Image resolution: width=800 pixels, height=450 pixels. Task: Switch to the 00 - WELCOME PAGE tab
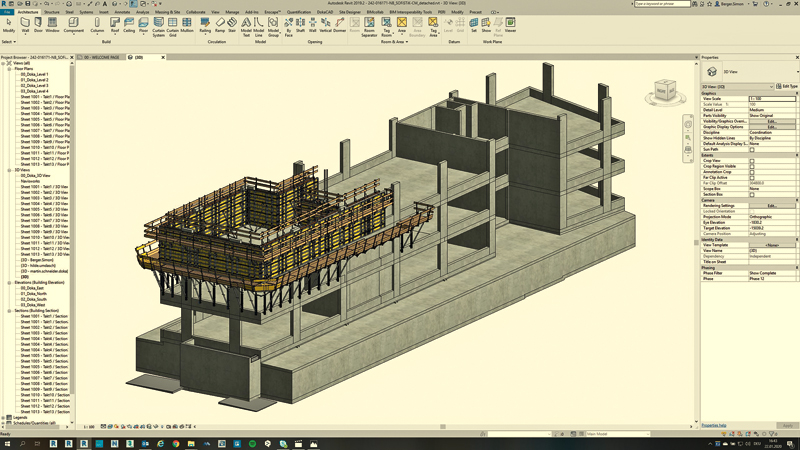[x=100, y=58]
